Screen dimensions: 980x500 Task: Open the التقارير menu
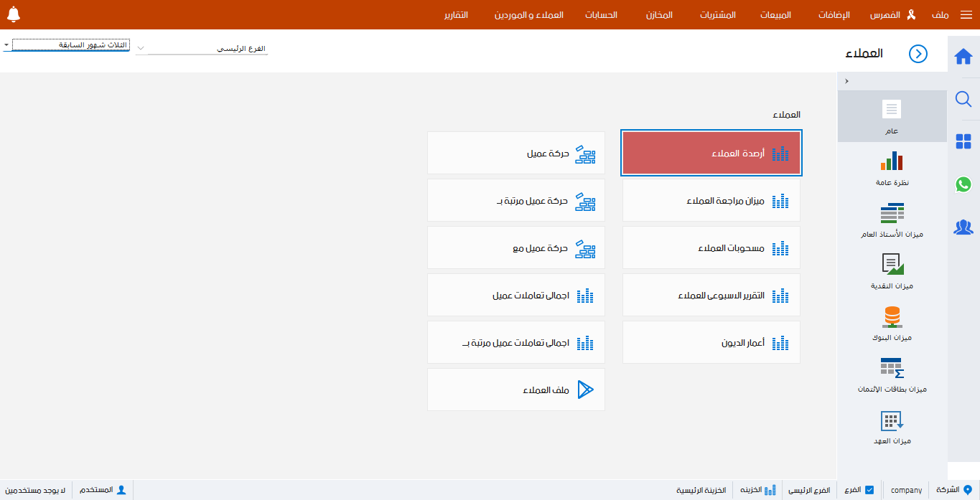456,15
